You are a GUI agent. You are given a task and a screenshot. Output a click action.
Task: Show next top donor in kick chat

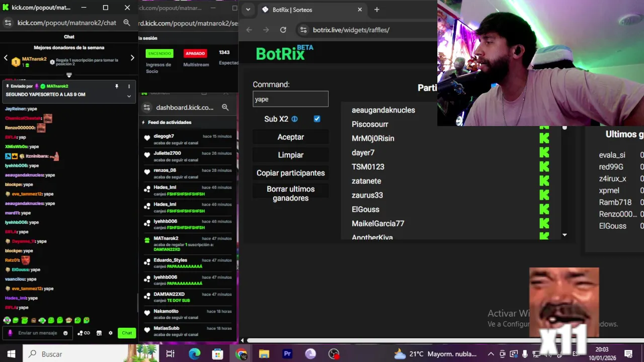point(132,58)
